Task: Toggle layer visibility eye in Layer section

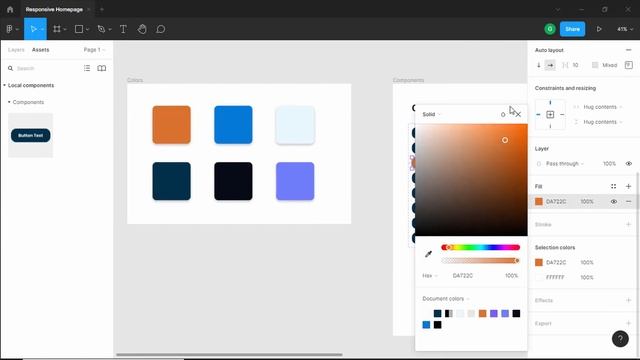Action: 629,164
